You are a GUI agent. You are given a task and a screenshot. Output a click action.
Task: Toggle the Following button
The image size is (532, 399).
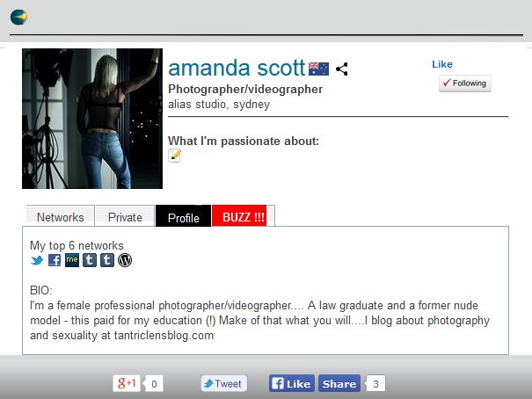point(465,83)
